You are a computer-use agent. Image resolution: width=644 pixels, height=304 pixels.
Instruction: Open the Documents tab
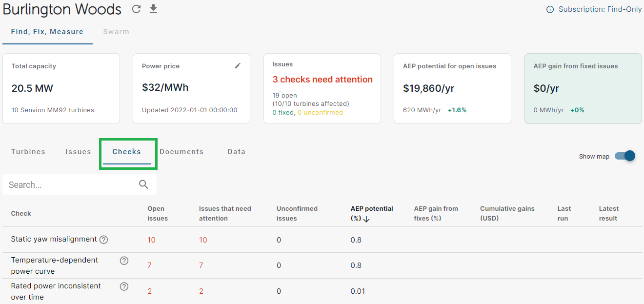tap(181, 152)
